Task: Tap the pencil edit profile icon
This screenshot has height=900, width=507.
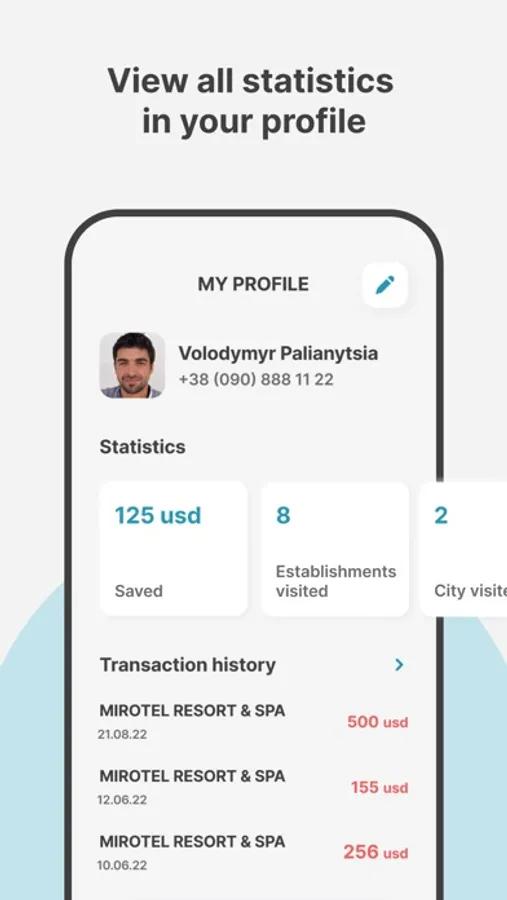Action: click(385, 285)
